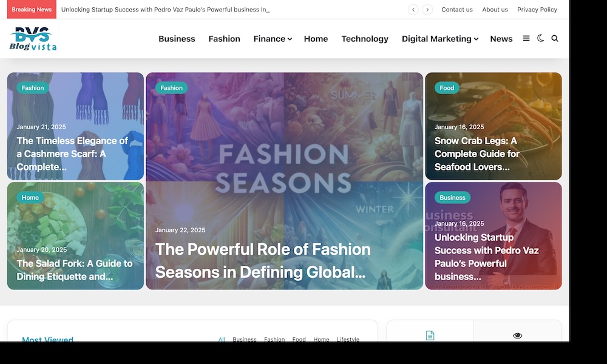
Task: Click the green Food category badge
Action: pyautogui.click(x=447, y=88)
